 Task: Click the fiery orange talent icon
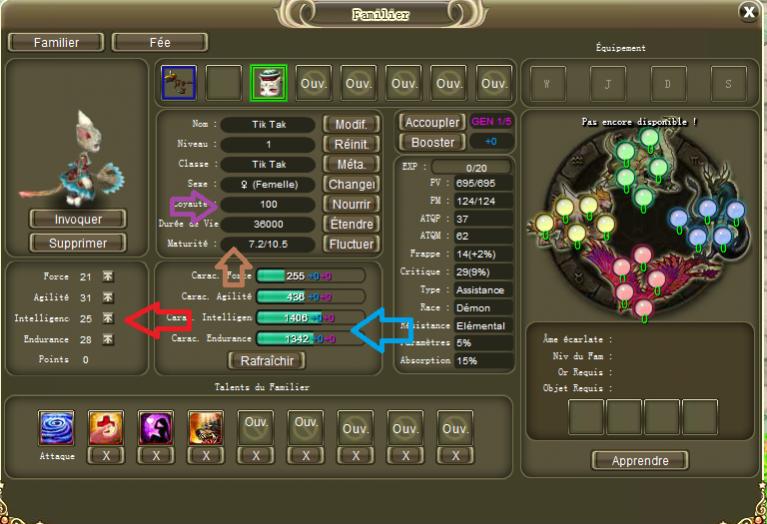pos(206,428)
